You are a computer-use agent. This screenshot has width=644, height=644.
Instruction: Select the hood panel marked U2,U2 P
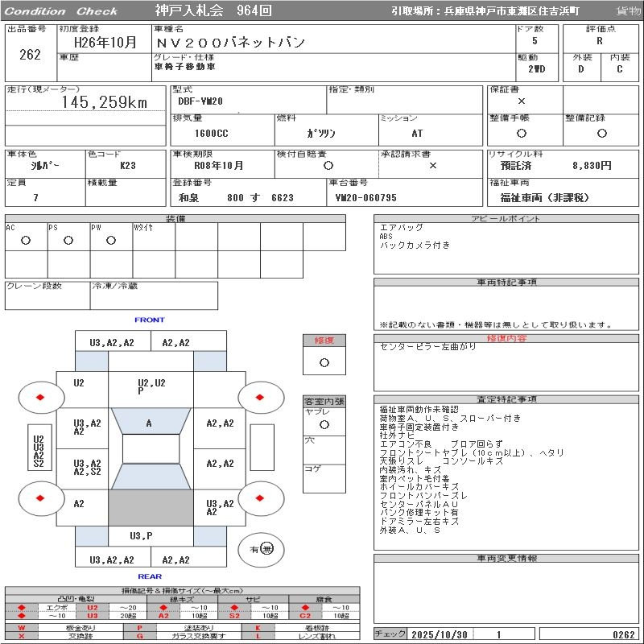point(151,386)
